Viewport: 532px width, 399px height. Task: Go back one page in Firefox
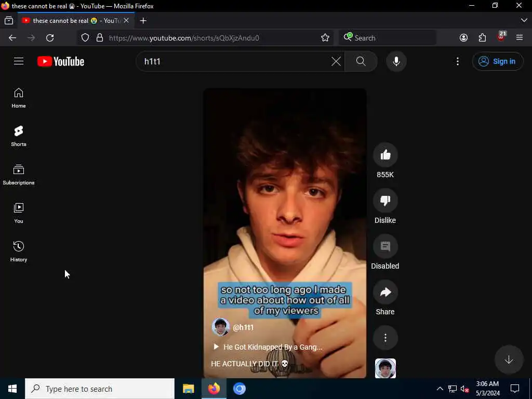tap(12, 38)
